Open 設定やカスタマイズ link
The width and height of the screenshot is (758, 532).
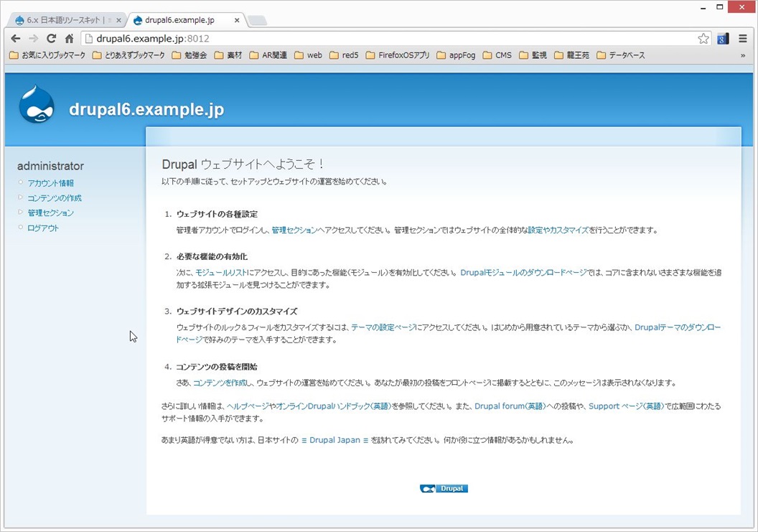click(558, 230)
